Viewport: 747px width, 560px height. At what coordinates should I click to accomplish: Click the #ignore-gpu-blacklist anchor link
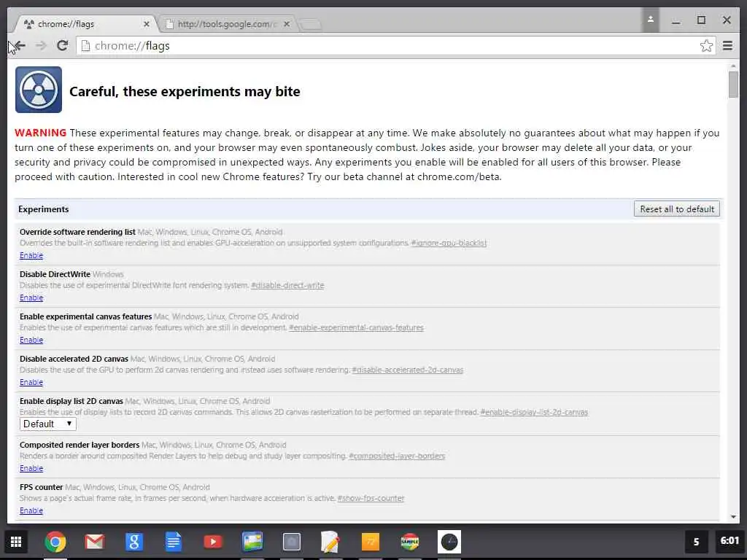pos(449,244)
